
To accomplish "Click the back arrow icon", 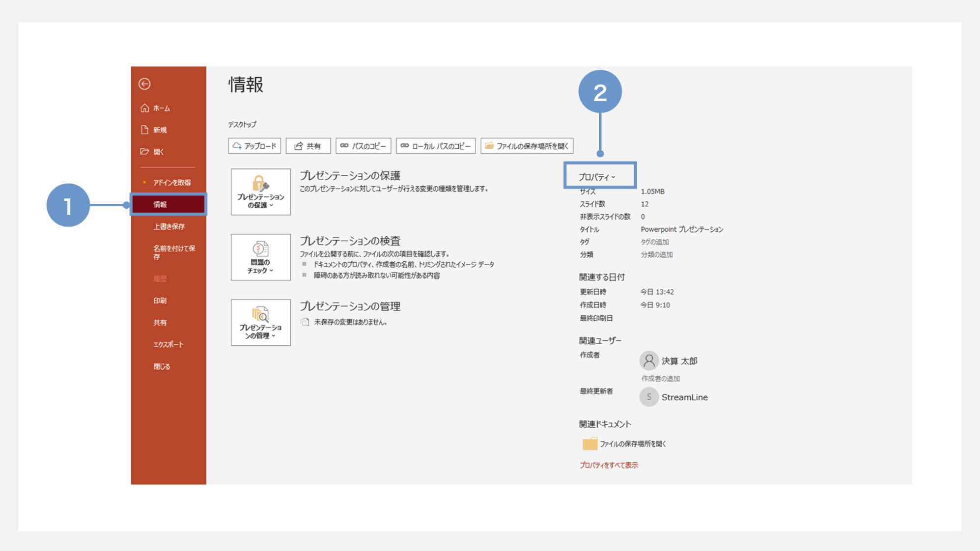I will 144,84.
